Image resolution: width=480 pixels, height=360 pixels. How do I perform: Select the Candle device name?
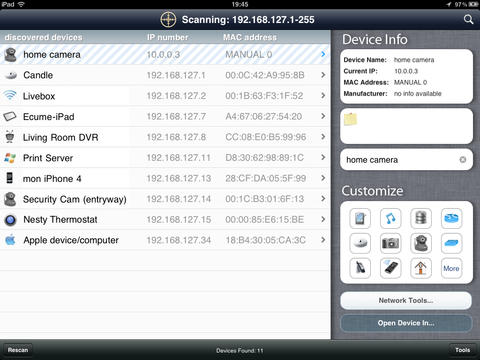coord(38,75)
